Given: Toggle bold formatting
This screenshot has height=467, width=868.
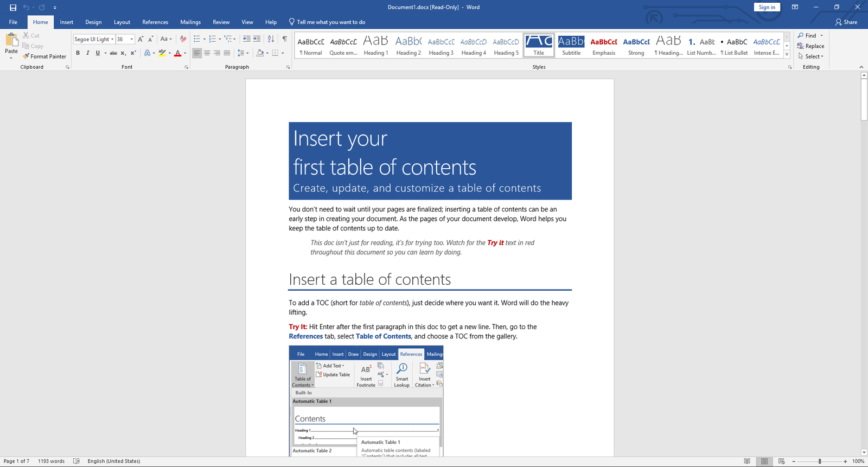Looking at the screenshot, I should coord(78,53).
